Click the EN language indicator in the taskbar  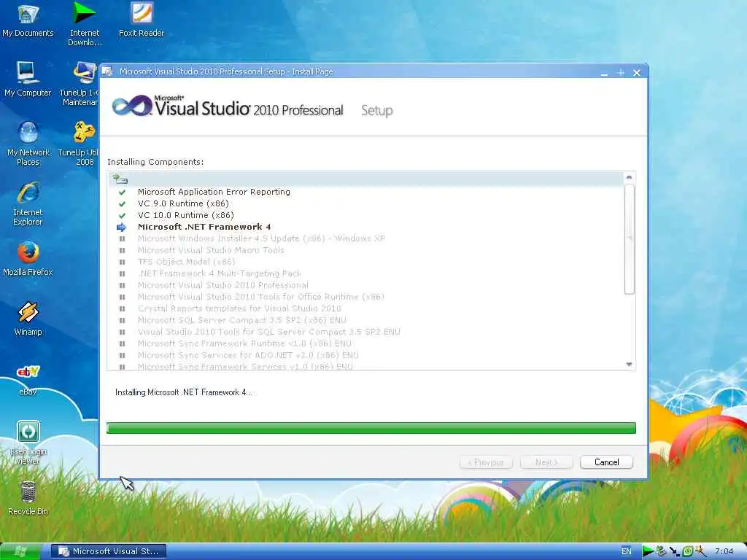(x=627, y=551)
